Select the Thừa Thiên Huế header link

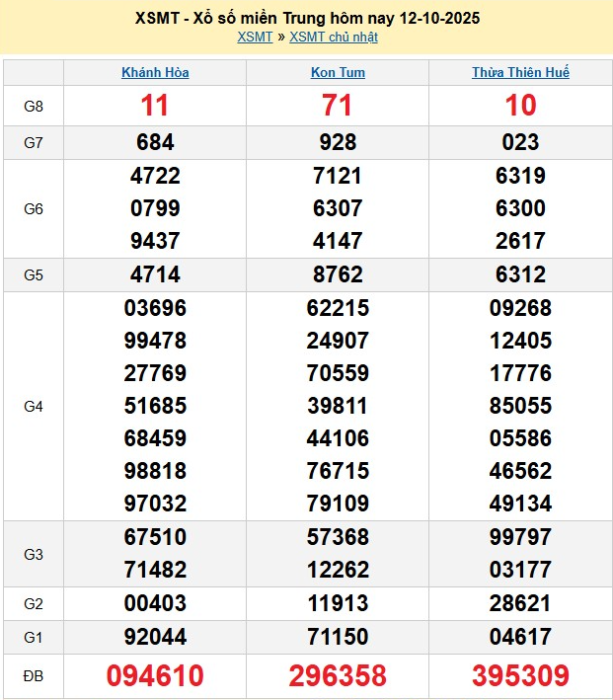[x=520, y=72]
